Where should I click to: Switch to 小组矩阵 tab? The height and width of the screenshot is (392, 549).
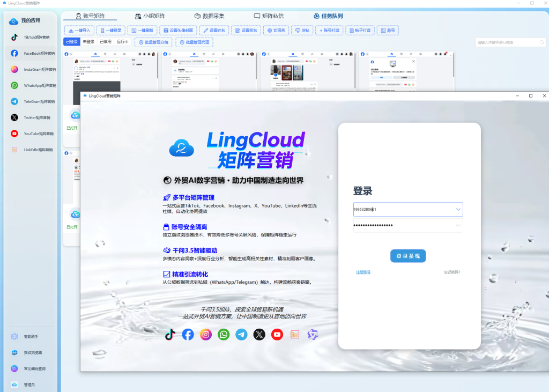click(150, 16)
